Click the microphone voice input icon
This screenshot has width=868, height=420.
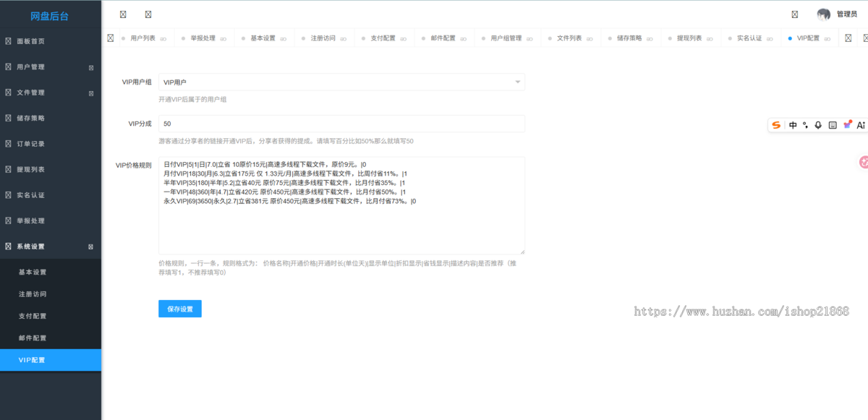(818, 125)
